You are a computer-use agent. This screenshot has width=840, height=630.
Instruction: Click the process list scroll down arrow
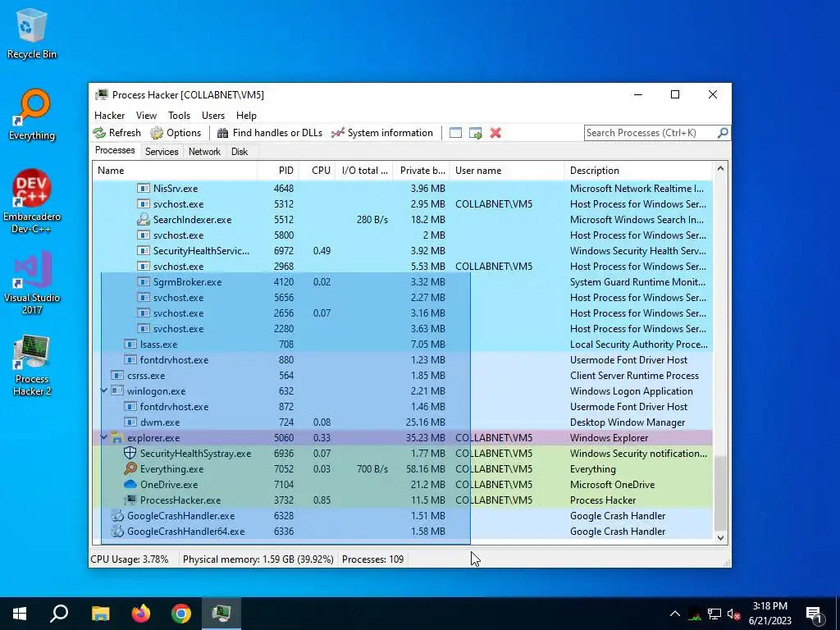coord(720,538)
